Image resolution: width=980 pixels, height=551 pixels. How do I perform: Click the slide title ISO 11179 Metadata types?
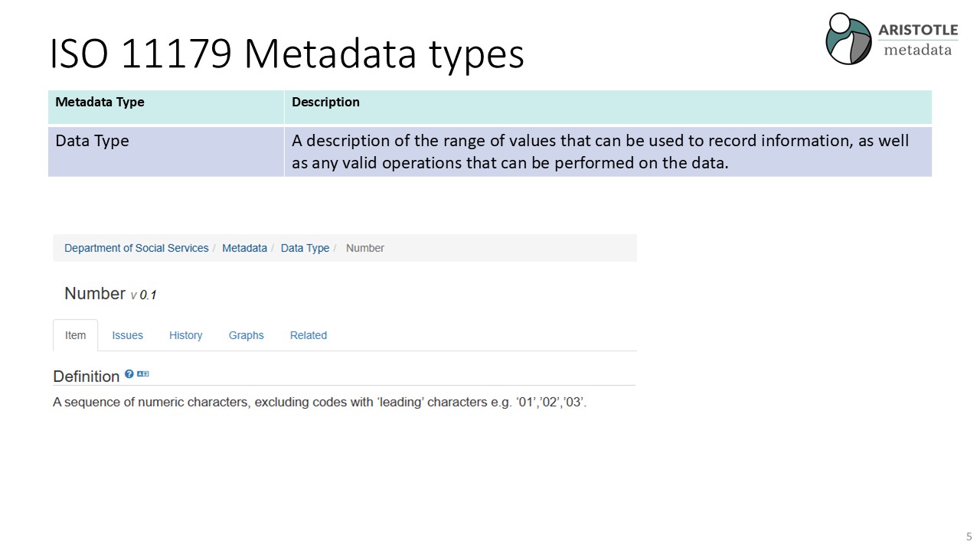coord(286,54)
